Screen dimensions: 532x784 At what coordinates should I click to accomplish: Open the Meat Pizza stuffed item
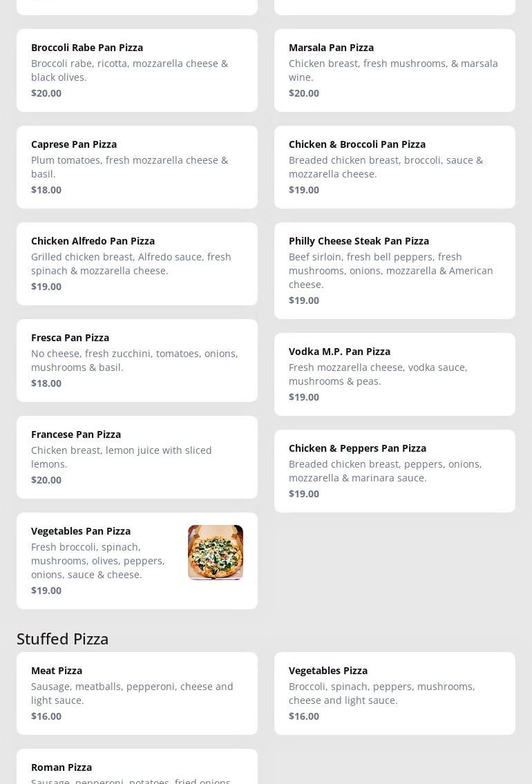tap(137, 693)
